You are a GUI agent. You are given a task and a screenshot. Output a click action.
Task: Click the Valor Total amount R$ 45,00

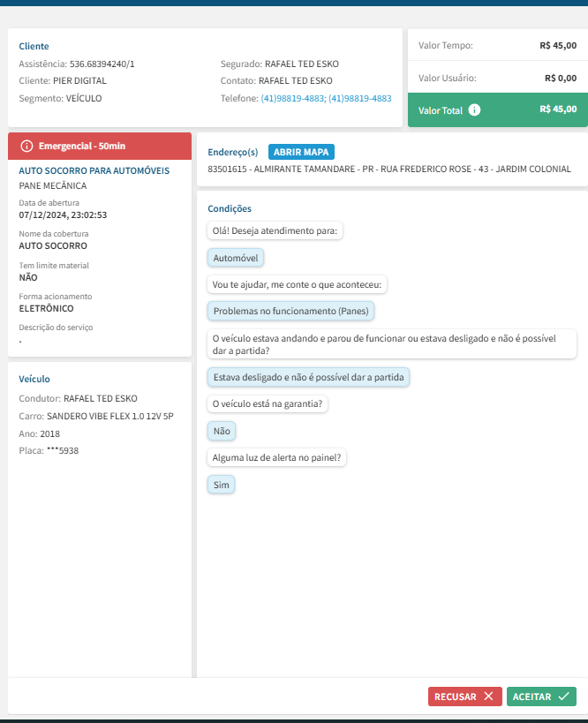(558, 109)
